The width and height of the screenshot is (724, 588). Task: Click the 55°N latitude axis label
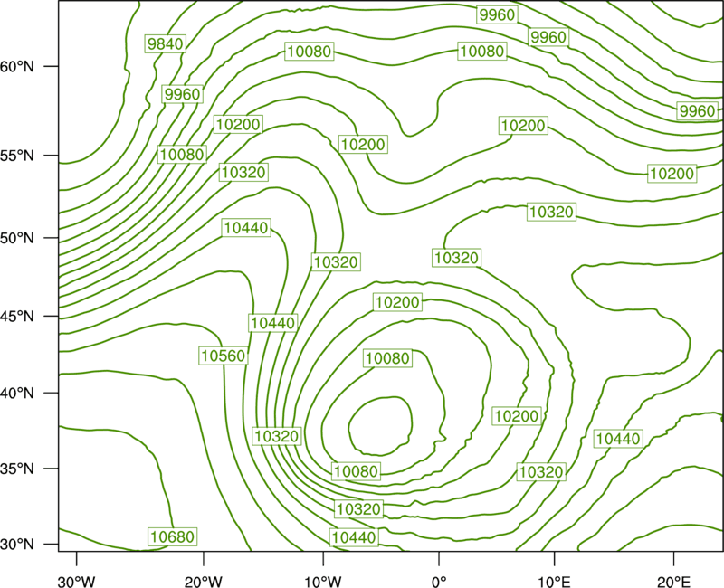click(17, 156)
